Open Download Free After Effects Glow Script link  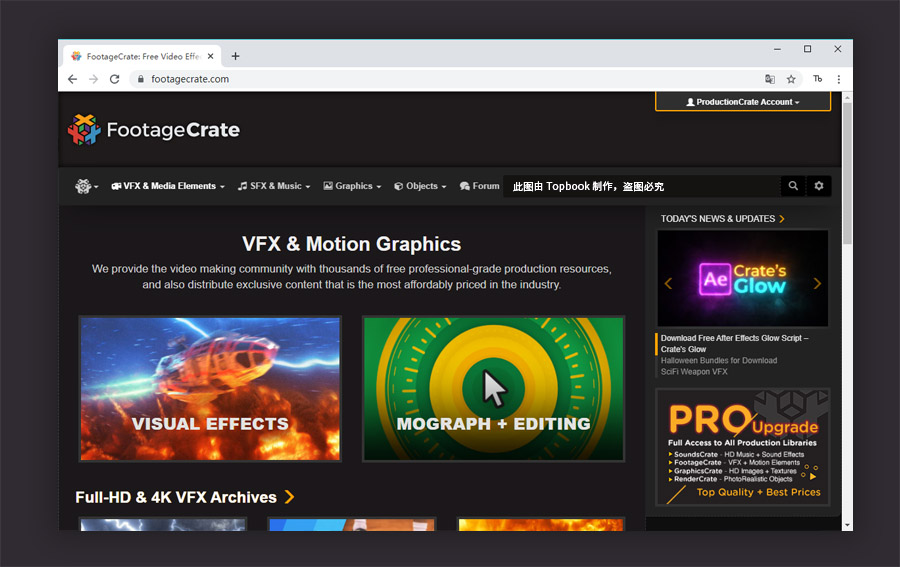click(x=734, y=343)
